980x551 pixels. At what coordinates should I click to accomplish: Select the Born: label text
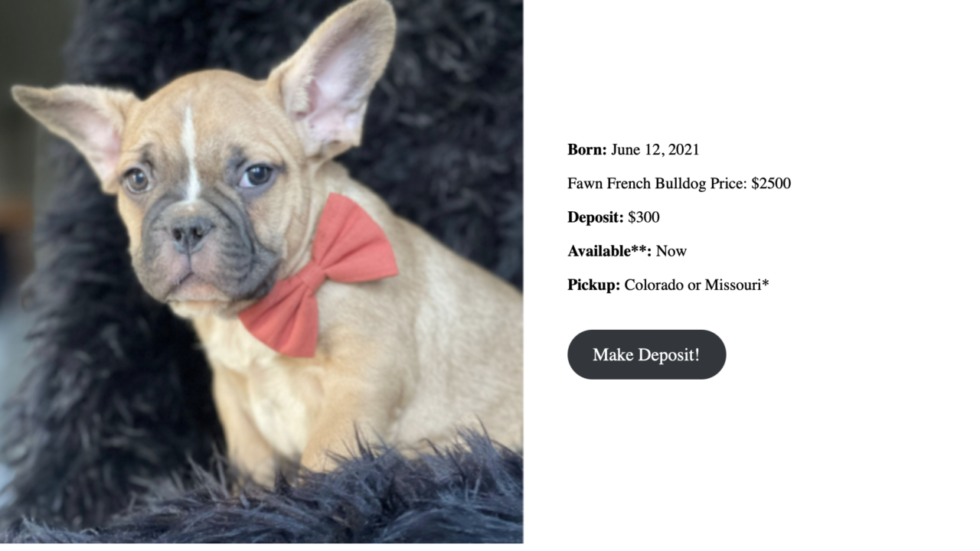point(586,149)
